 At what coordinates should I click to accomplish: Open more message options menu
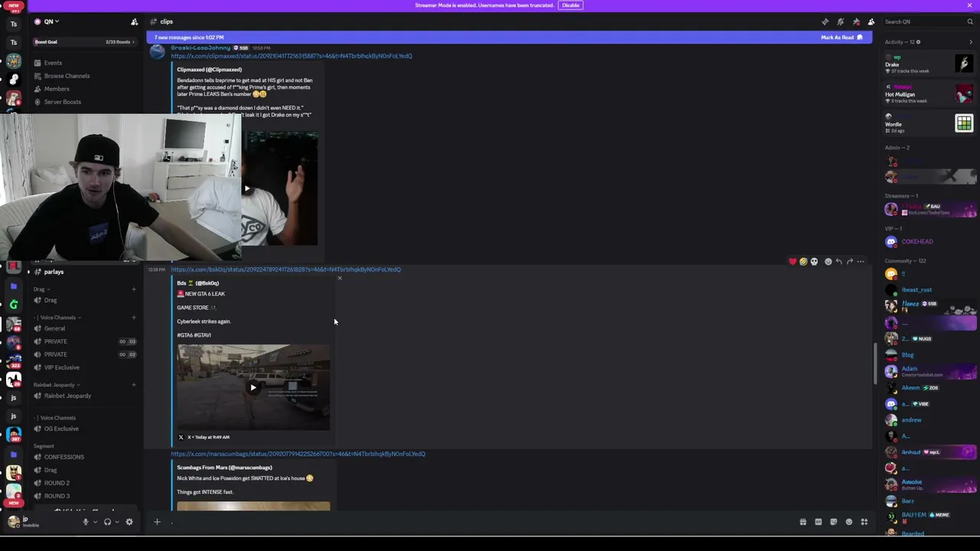tap(861, 262)
